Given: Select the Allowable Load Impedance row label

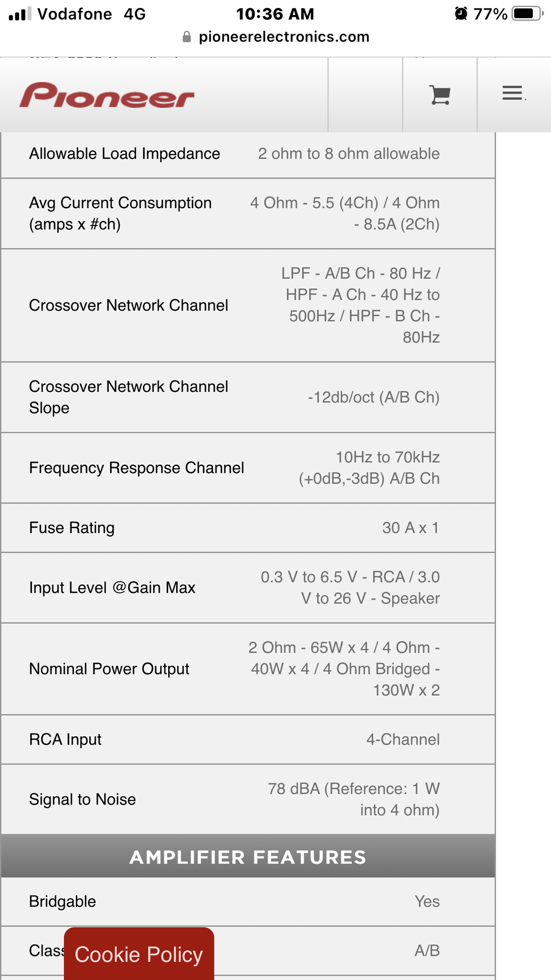Looking at the screenshot, I should pos(124,154).
